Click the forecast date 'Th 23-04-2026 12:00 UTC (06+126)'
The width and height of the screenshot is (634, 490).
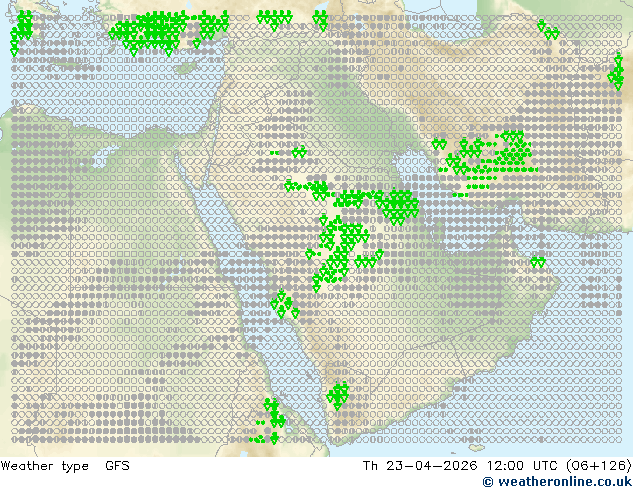tap(497, 466)
